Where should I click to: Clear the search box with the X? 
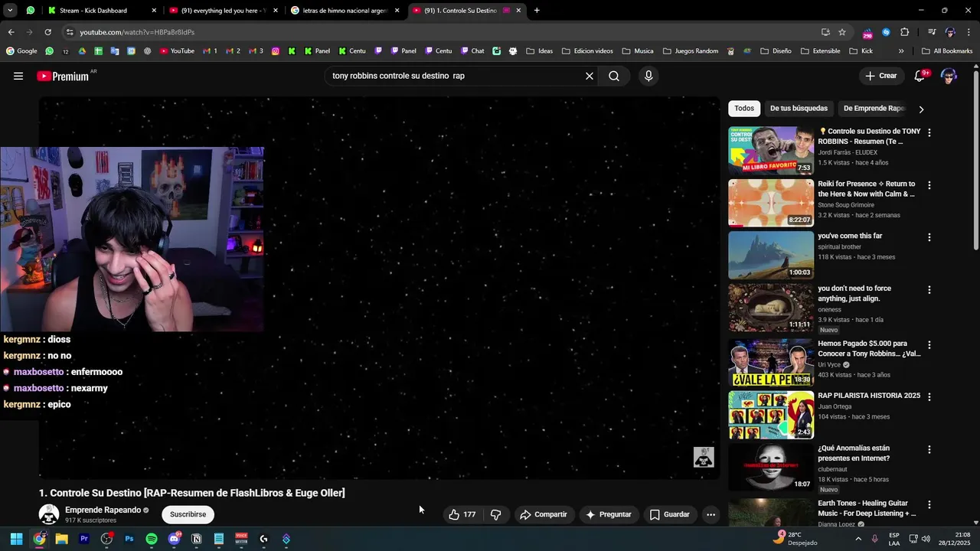[590, 76]
